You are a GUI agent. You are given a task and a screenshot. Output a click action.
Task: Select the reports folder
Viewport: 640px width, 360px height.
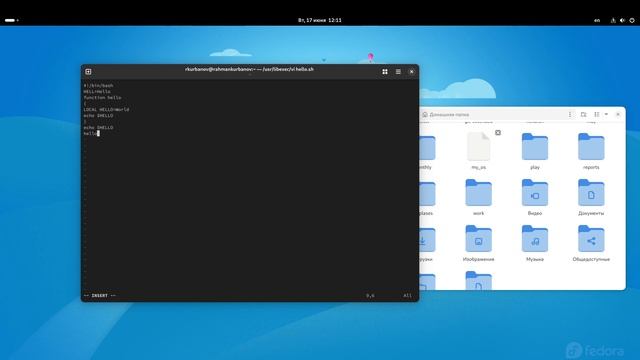tap(591, 150)
